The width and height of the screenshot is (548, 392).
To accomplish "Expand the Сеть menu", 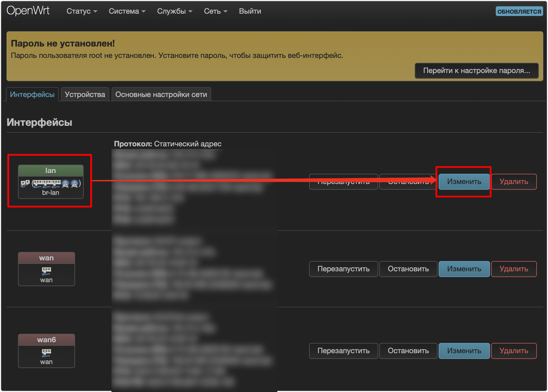I will (x=215, y=11).
